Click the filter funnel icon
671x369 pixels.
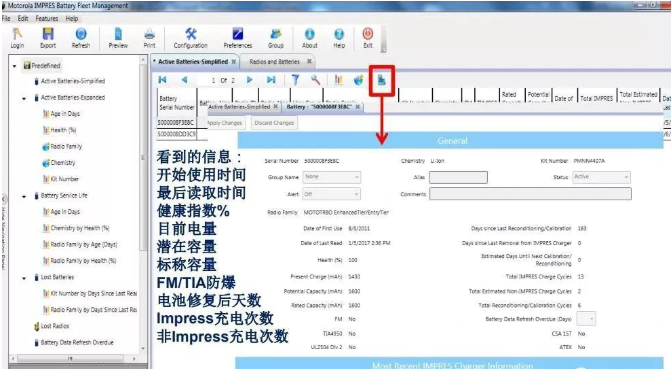pyautogui.click(x=295, y=80)
